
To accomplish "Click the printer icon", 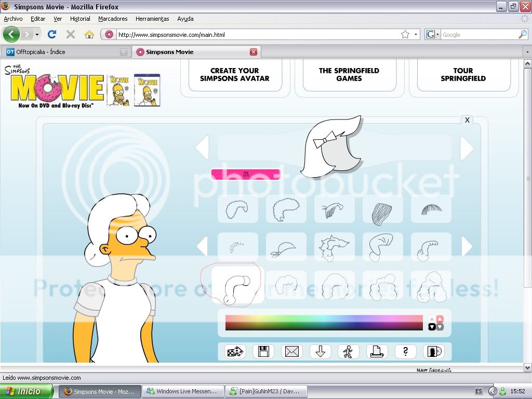I will coord(377,352).
